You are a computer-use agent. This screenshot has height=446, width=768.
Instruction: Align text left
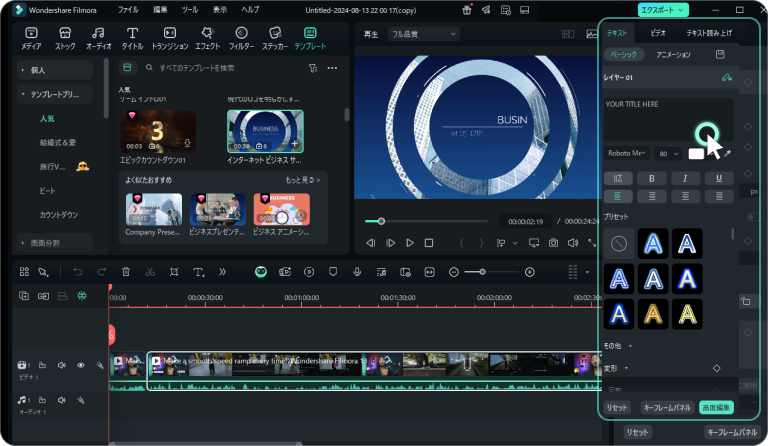pos(618,196)
